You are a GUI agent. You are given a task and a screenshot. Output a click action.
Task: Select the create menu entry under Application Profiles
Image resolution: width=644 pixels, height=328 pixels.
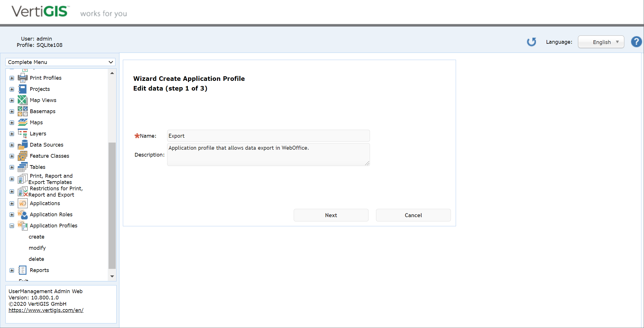[37, 237]
